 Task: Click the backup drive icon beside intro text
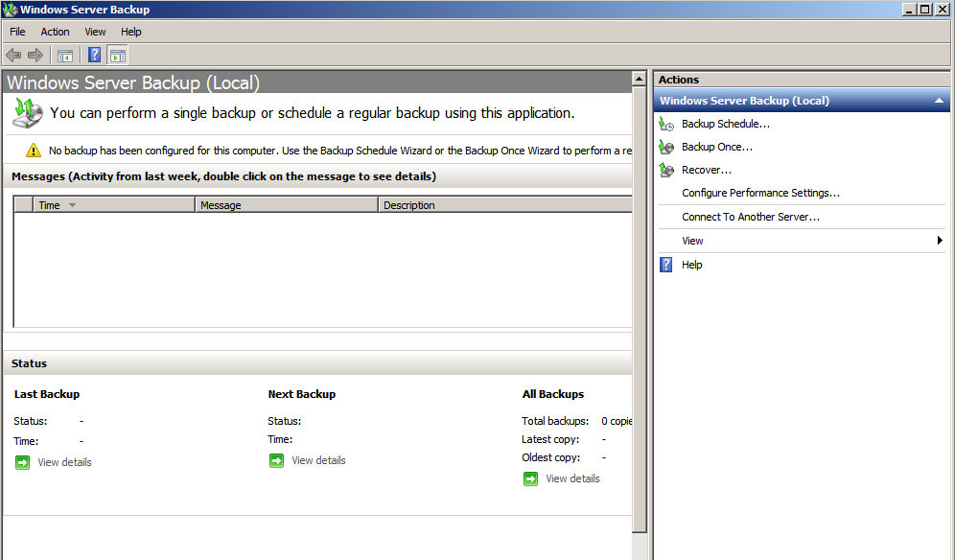28,113
